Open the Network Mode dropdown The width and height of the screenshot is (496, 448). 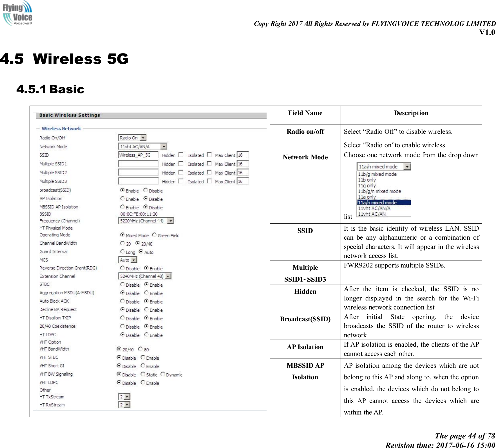pyautogui.click(x=164, y=146)
